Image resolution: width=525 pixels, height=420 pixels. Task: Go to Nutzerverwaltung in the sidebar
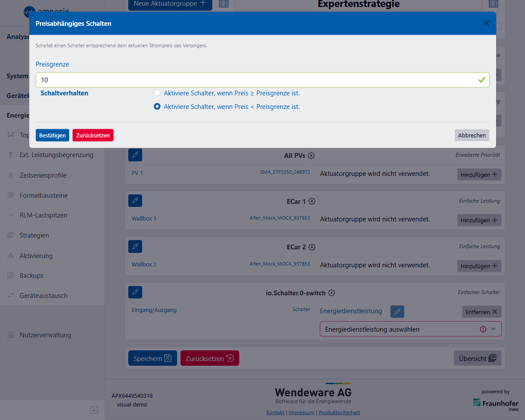pos(45,335)
